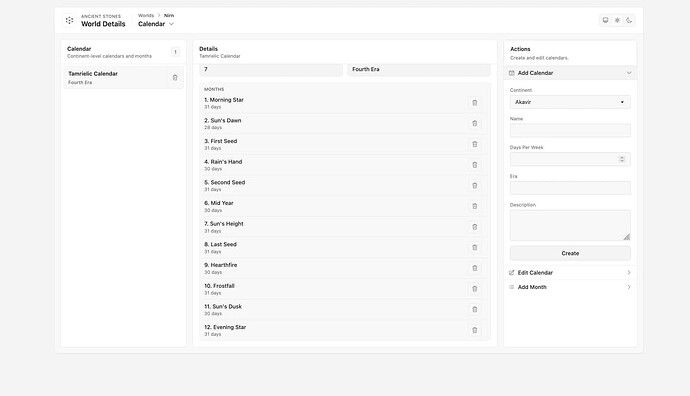
Task: Select the 3. First Seed row
Action: point(345,144)
